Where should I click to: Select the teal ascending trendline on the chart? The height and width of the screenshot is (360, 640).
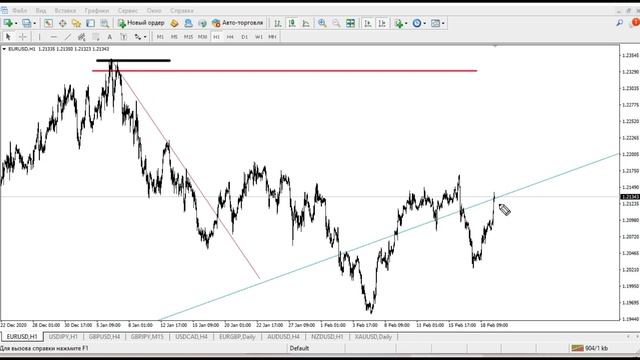389,237
